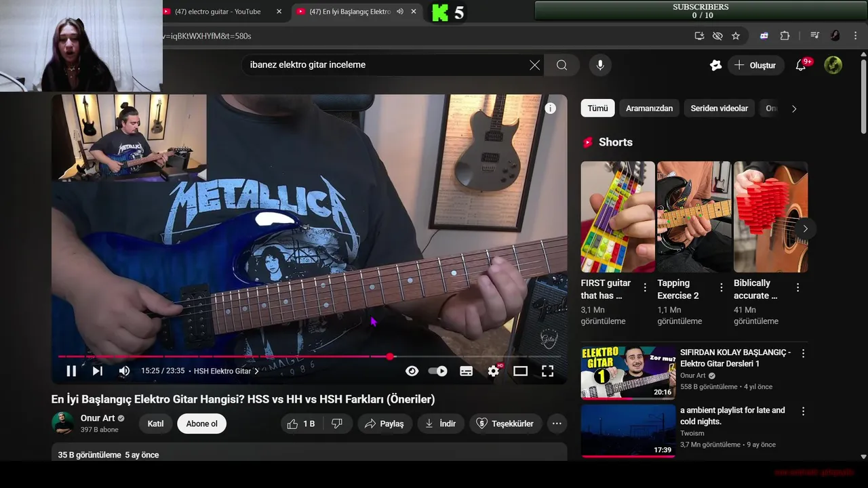Show next Shorts with the arrow

[x=805, y=229]
